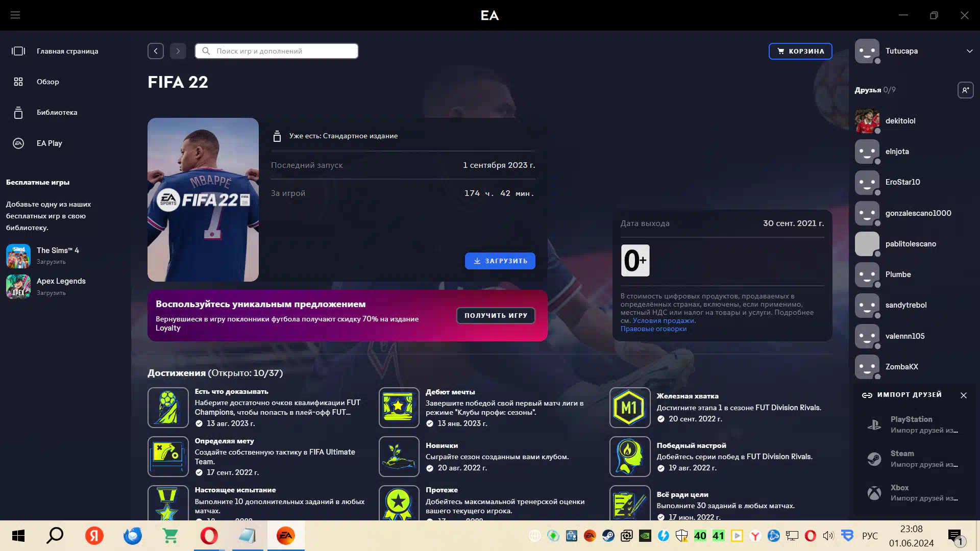Close the Импорт друзей panel

[x=963, y=395]
